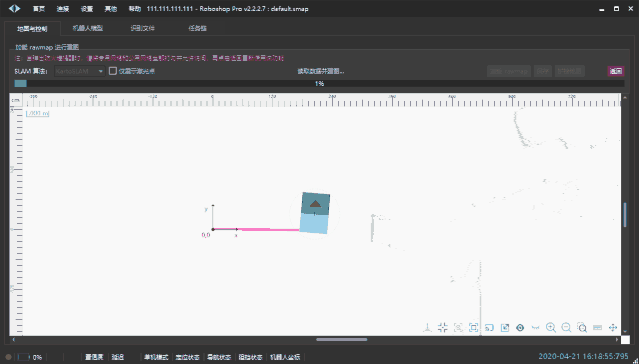Image resolution: width=639 pixels, height=364 pixels.
Task: Click the Roboshop logo icon in title bar
Action: tap(15, 8)
